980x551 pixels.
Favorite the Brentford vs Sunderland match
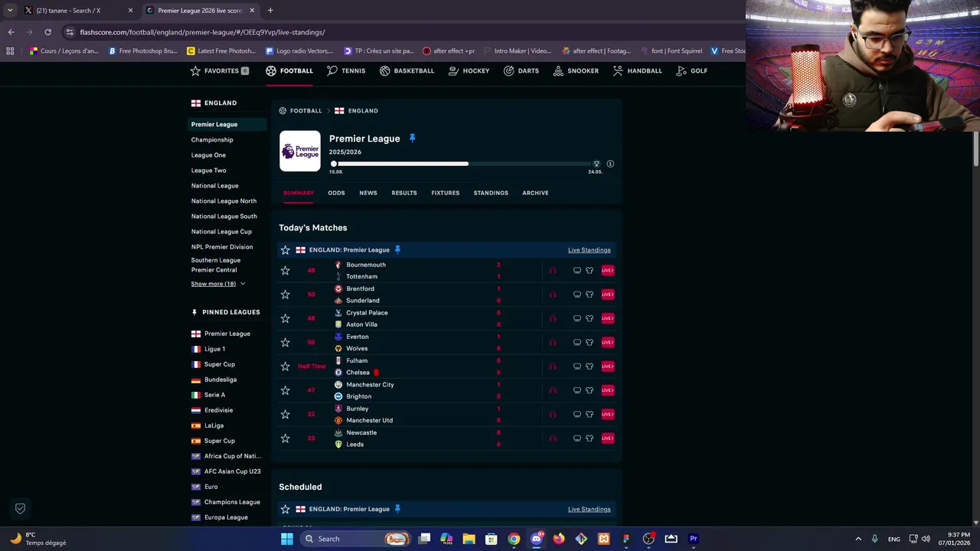click(x=286, y=295)
